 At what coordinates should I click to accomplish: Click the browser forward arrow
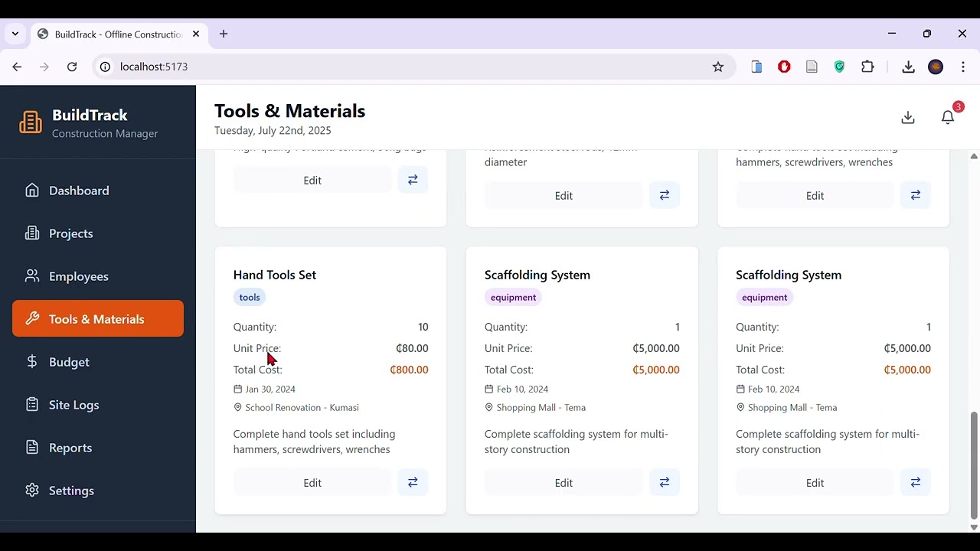(x=44, y=67)
